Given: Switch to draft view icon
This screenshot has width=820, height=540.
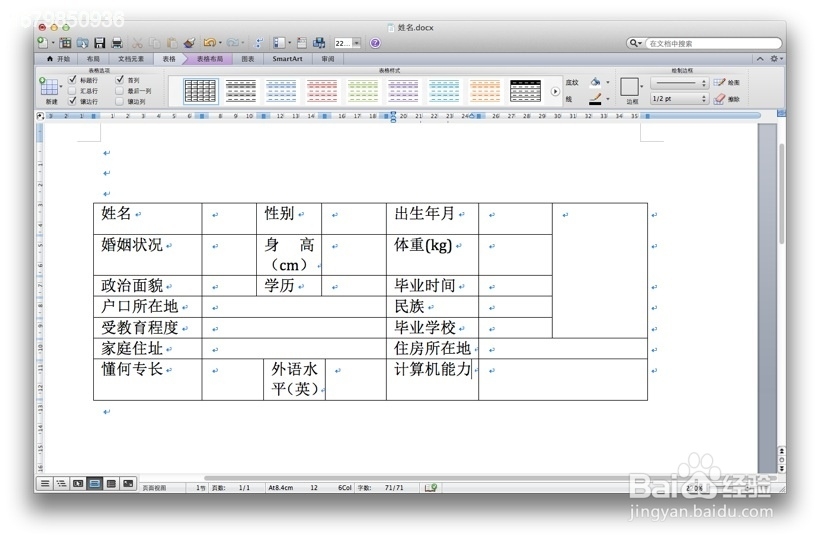Looking at the screenshot, I should pyautogui.click(x=45, y=484).
